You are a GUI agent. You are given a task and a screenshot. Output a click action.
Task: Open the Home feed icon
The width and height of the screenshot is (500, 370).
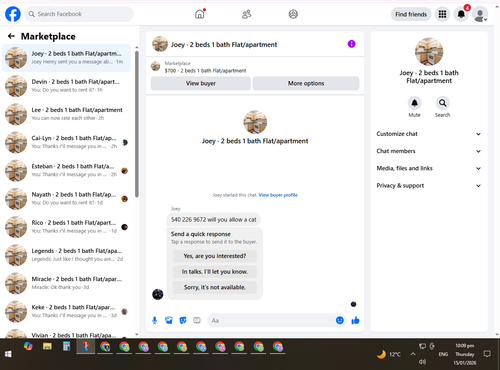(x=200, y=14)
